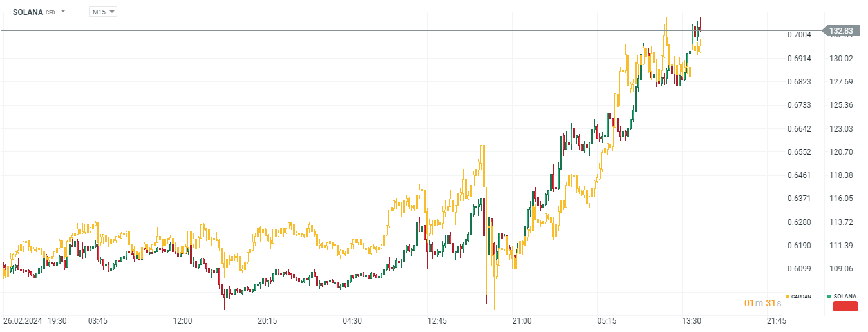
Task: Click the yellow Cardano legend square
Action: [787, 297]
